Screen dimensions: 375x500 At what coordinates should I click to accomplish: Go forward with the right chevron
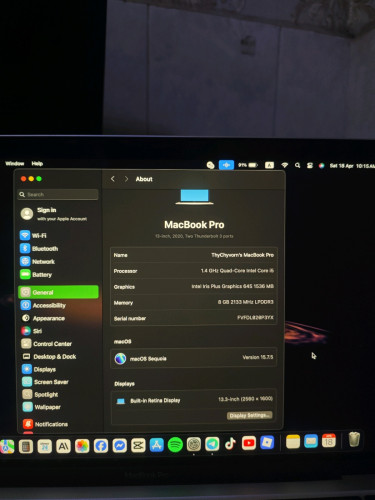coord(126,179)
